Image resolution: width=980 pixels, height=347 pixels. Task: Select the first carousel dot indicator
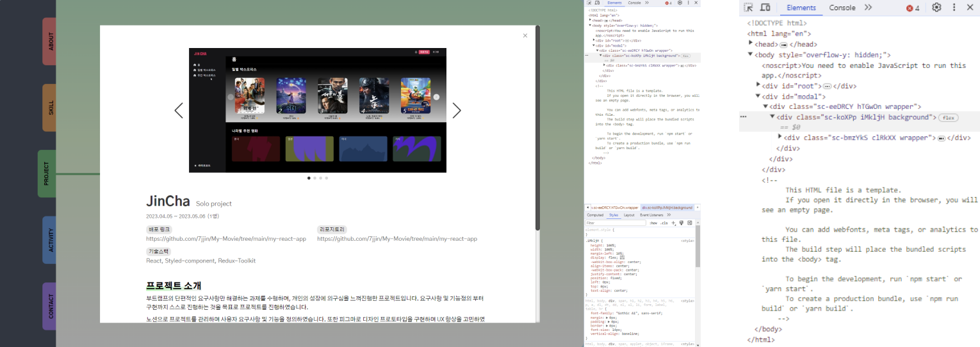click(x=309, y=178)
